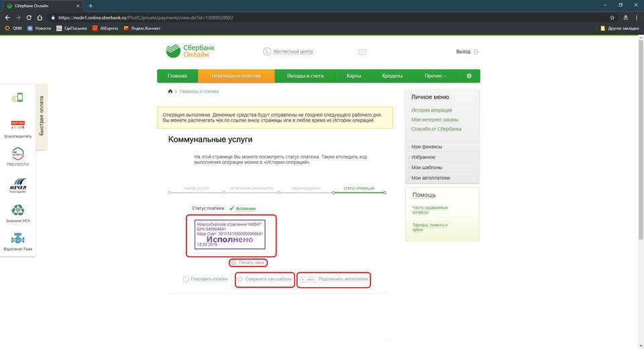The width and height of the screenshot is (644, 349).
Task: Select the МЕЧЕЛ quick payment icon
Action: coord(19,184)
